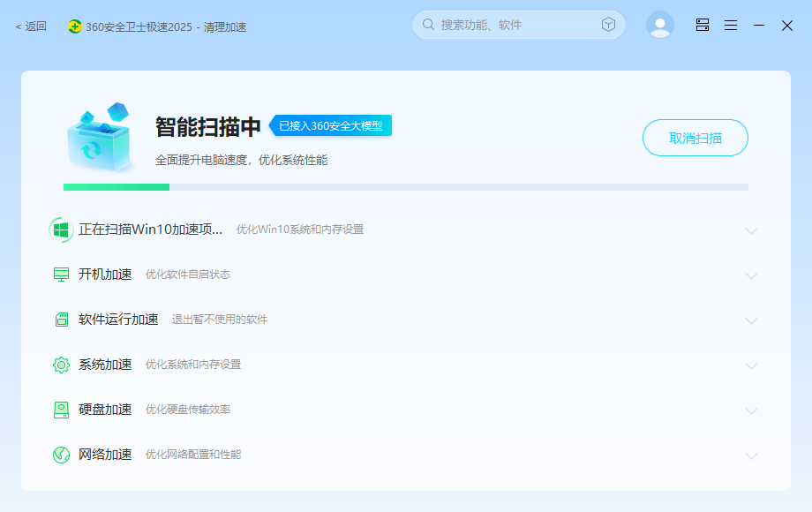
Task: Open the cube icon inside search box
Action: tap(608, 25)
